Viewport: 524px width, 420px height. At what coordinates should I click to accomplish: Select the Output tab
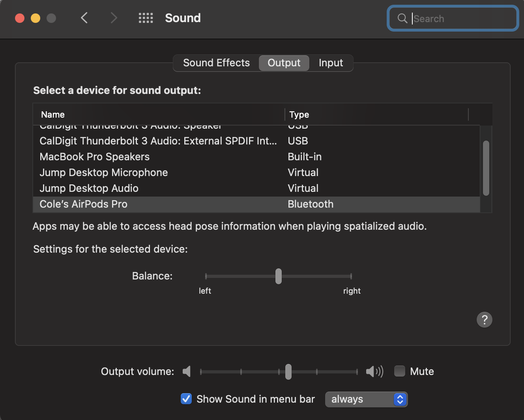pos(284,63)
